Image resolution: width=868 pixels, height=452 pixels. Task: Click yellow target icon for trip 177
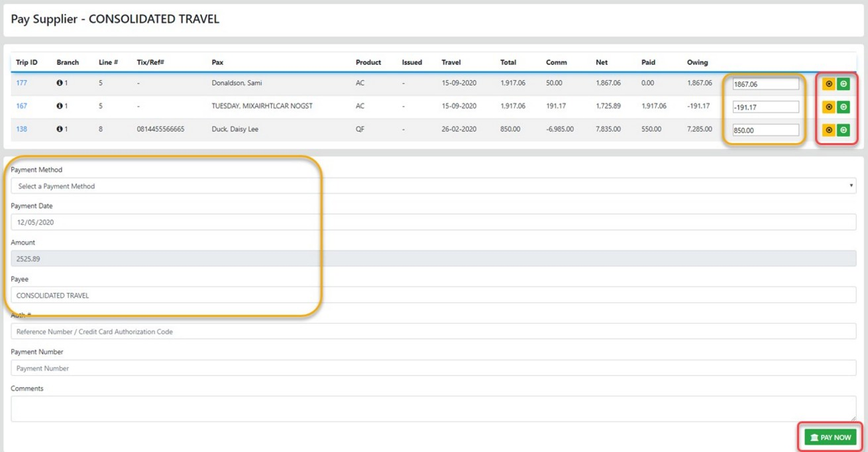[828, 84]
